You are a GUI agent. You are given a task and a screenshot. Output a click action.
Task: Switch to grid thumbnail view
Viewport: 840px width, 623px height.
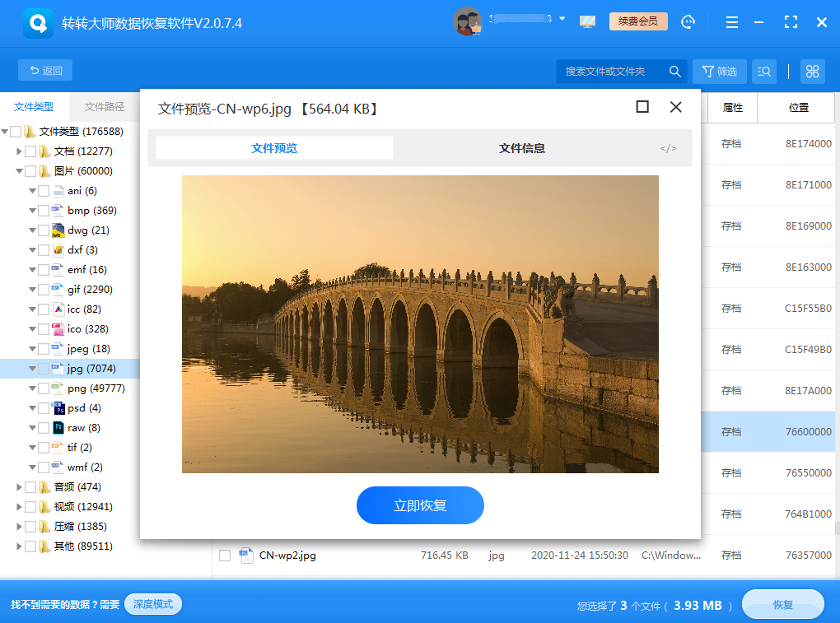click(x=812, y=72)
